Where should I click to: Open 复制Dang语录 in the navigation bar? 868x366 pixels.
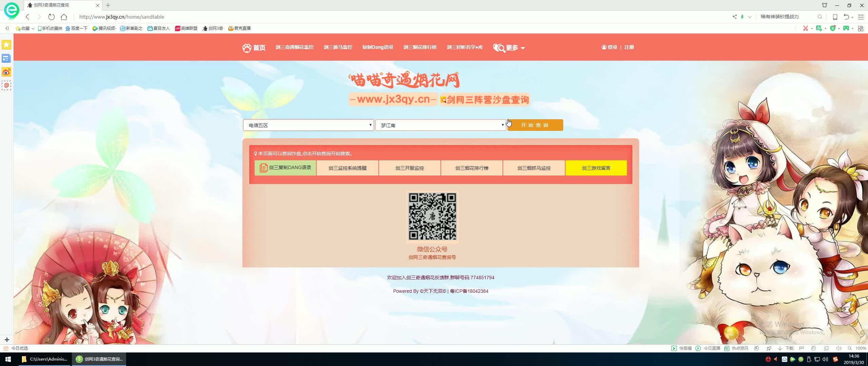coord(377,47)
